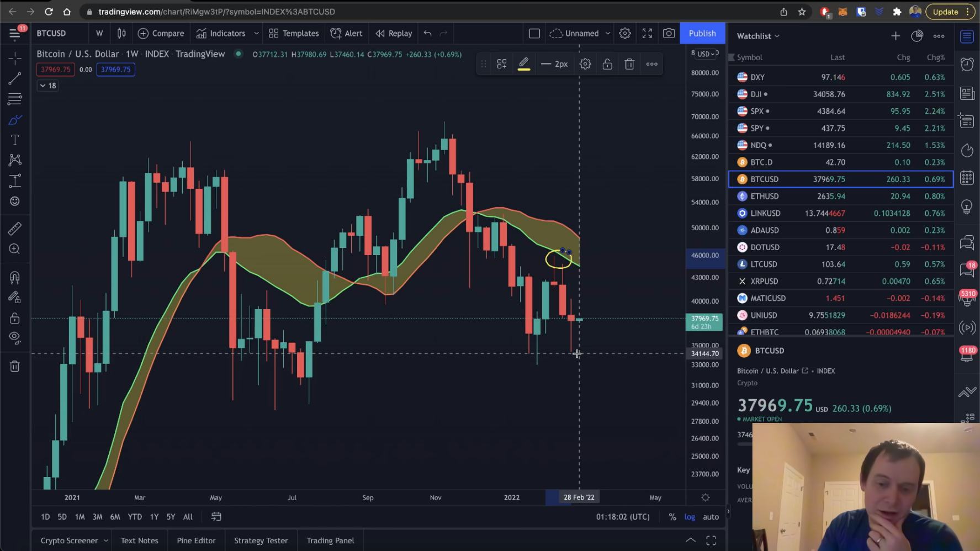Image resolution: width=980 pixels, height=551 pixels.
Task: Create an Alert from toolbar
Action: (x=346, y=33)
